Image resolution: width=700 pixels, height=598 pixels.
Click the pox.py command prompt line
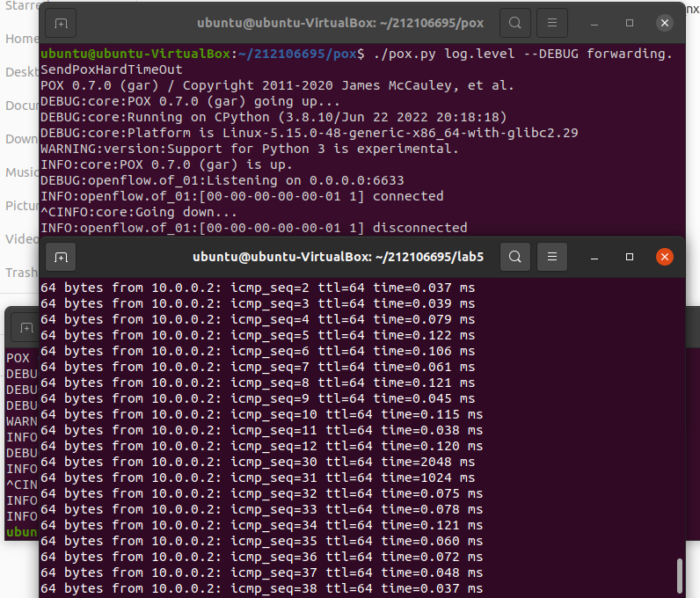[356, 54]
